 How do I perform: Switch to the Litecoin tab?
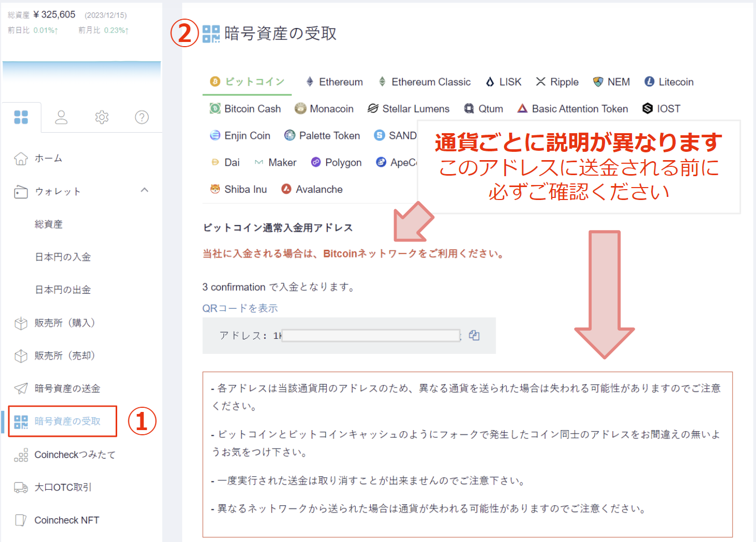(669, 82)
